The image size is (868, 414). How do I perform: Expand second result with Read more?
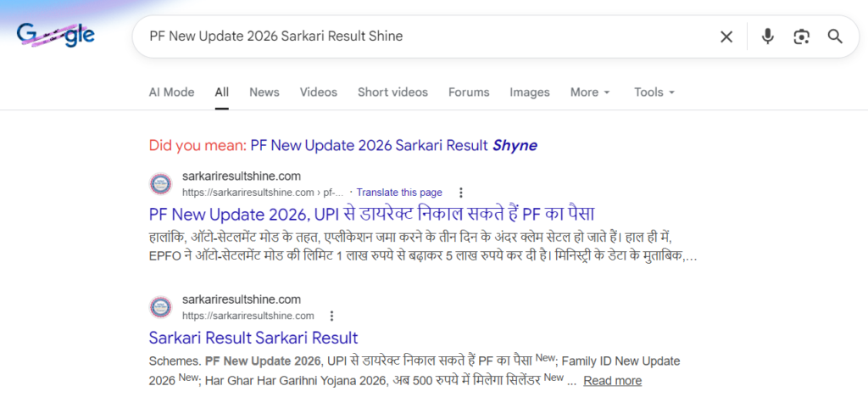612,381
